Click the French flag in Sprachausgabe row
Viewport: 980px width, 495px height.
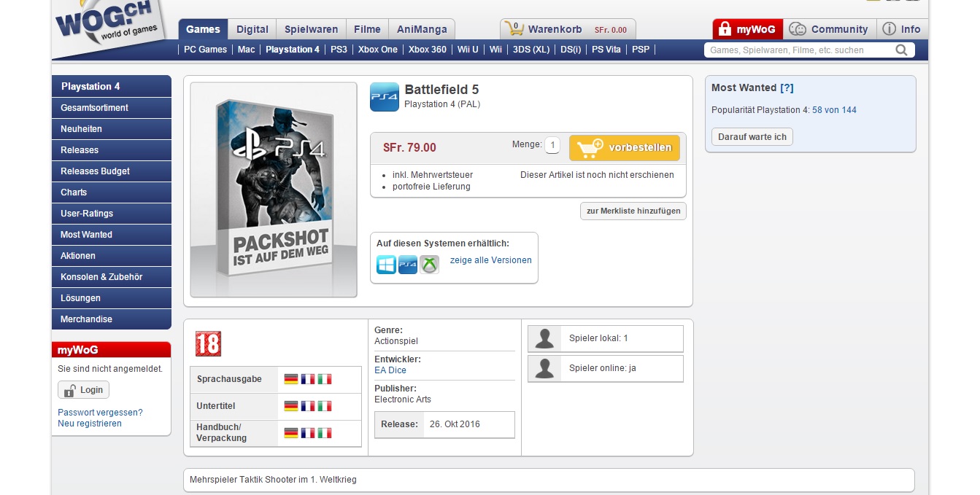308,379
